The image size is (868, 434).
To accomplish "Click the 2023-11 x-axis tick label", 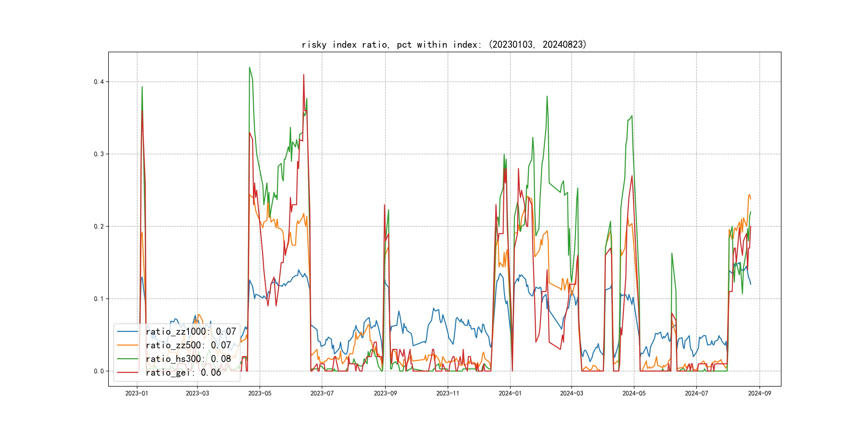I will point(448,394).
